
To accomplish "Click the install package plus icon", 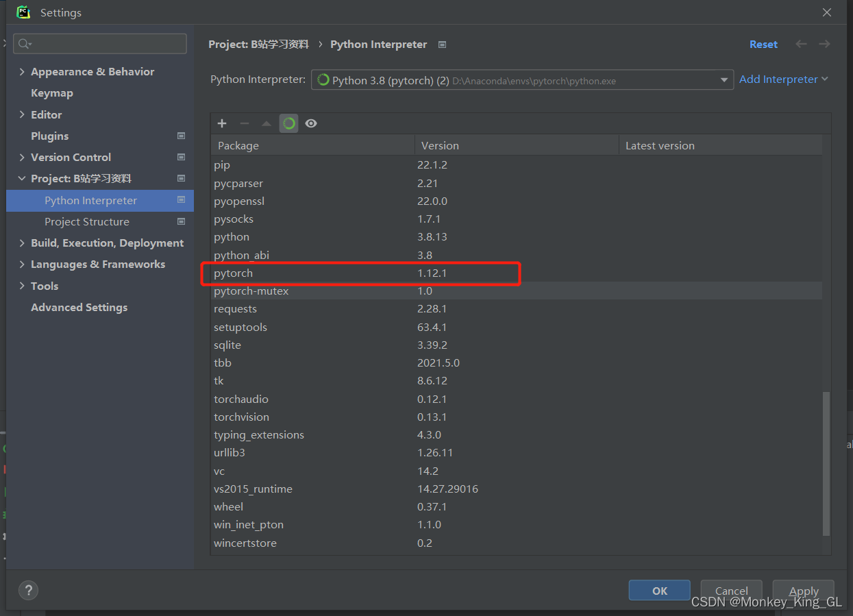I will point(222,123).
